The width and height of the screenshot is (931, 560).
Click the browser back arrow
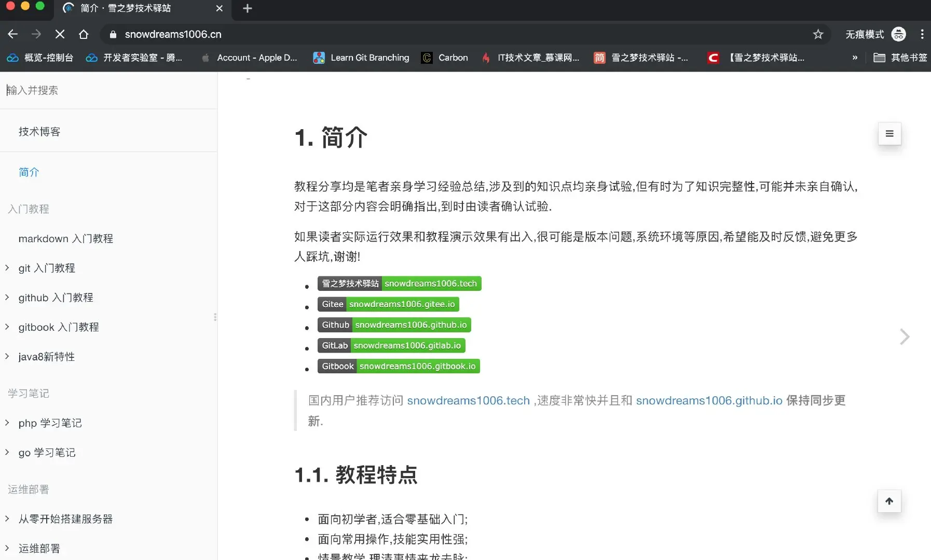(12, 34)
